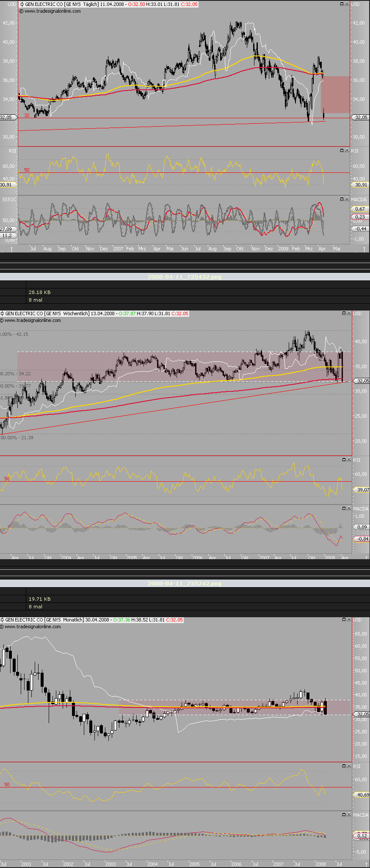Close the daily RSI pane
This screenshot has height=868, width=370.
(347, 150)
